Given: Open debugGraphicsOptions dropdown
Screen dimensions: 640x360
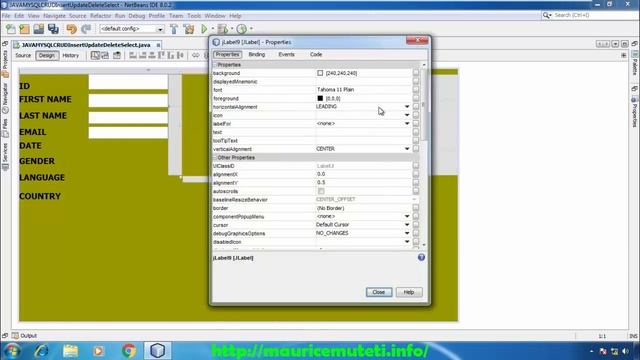Looking at the screenshot, I should click(x=407, y=233).
